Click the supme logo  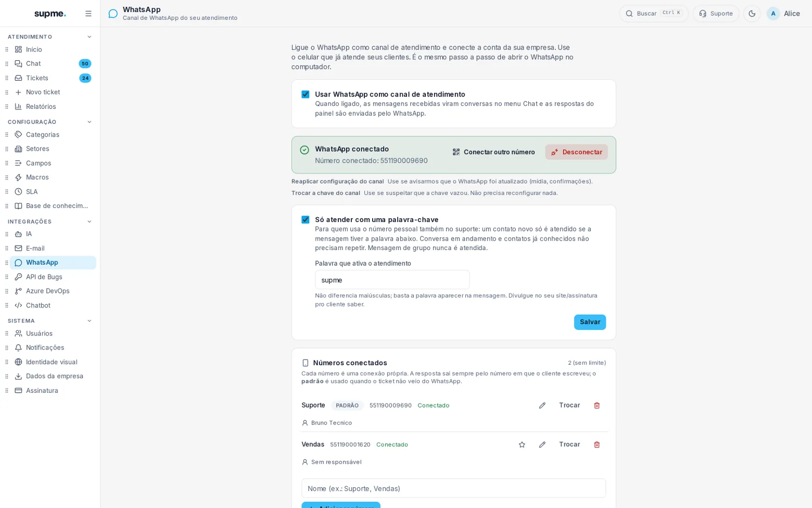point(50,14)
